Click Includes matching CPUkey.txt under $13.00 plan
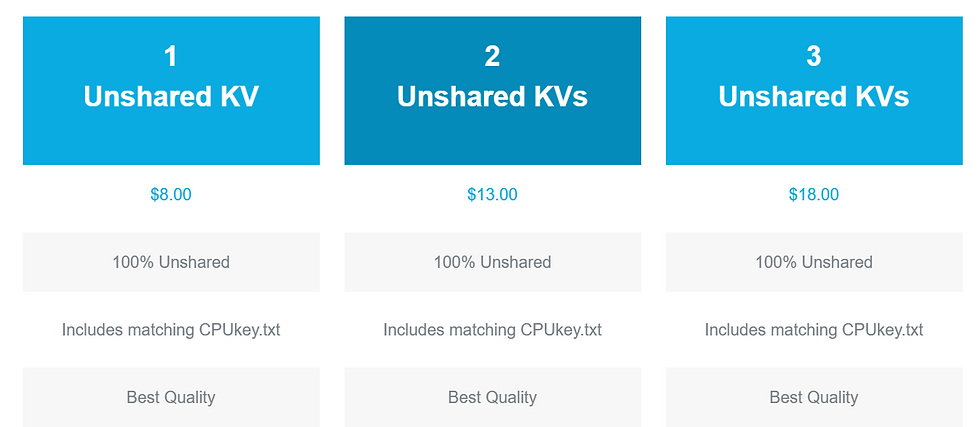This screenshot has width=980, height=427. [492, 330]
